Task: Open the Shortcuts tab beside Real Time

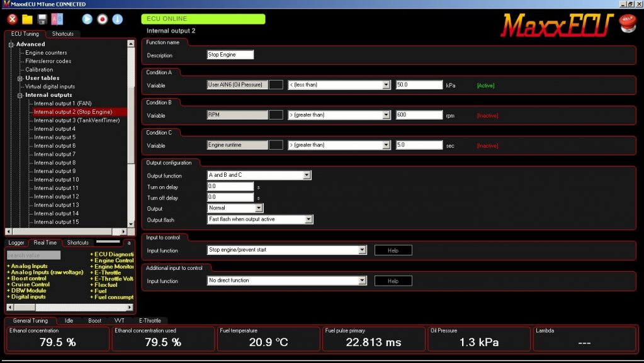Action: click(78, 243)
